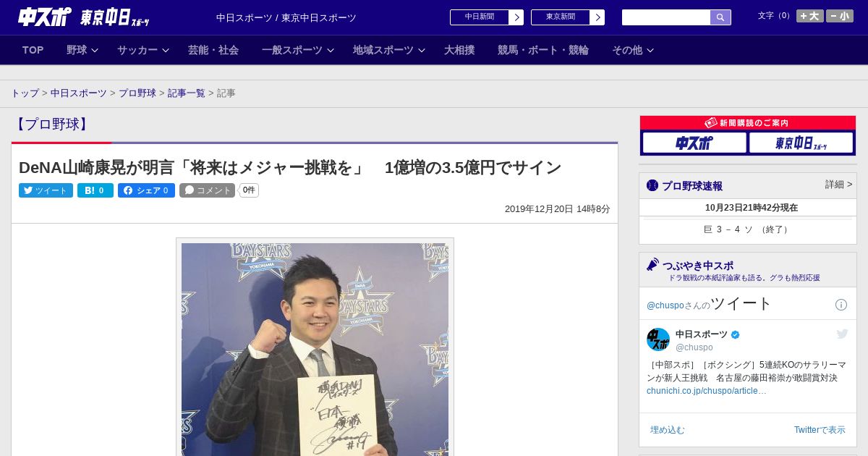
Task: Open the 東京新聞 site link
Action: (561, 17)
